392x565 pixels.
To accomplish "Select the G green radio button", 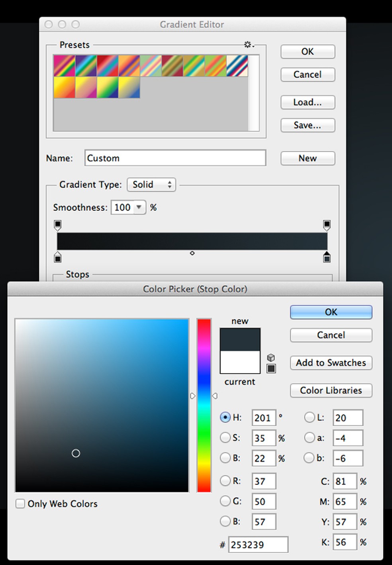I will click(225, 501).
